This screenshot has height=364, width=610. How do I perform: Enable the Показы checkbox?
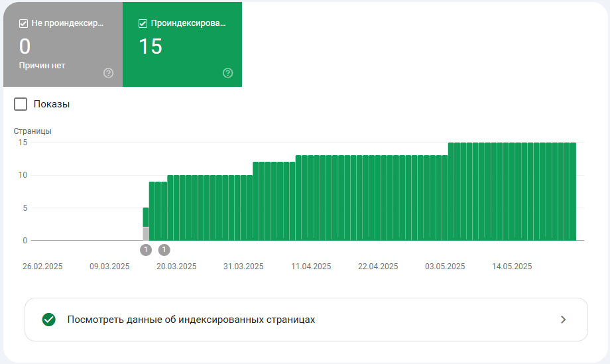click(x=21, y=104)
